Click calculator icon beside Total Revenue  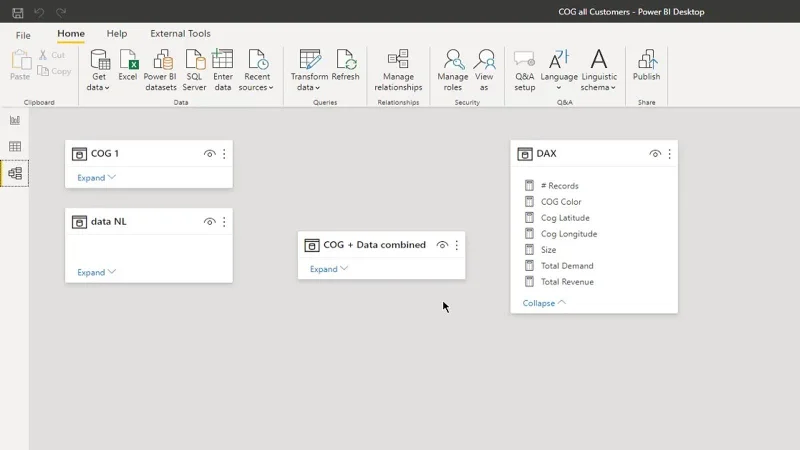point(529,282)
